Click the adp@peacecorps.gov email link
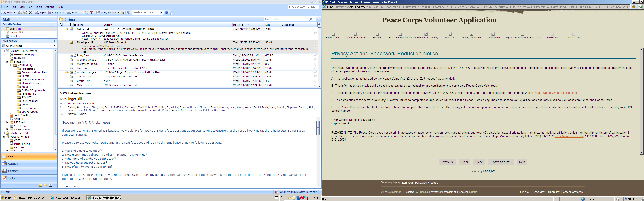The width and height of the screenshot is (644, 201). click(569, 136)
